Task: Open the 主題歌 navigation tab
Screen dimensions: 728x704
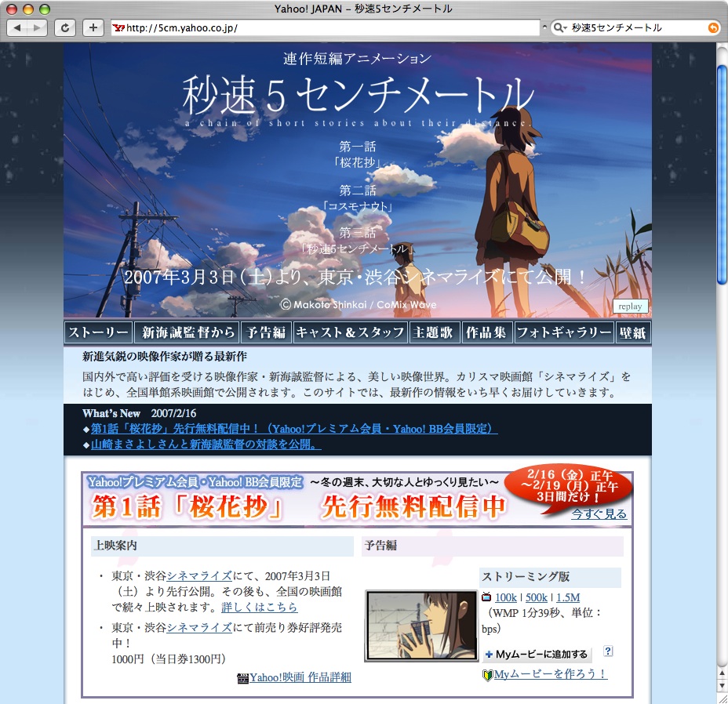Action: point(434,332)
